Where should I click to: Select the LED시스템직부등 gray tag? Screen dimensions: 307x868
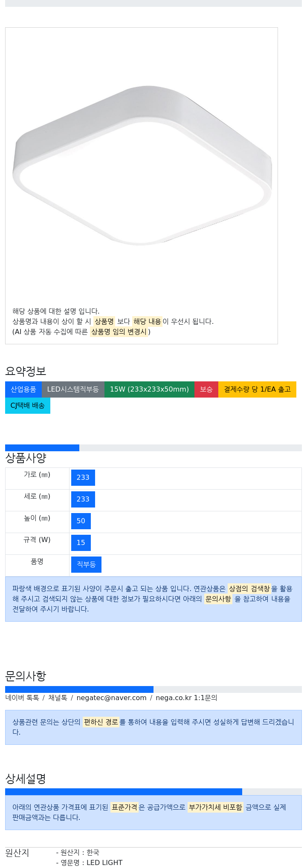[x=73, y=389]
